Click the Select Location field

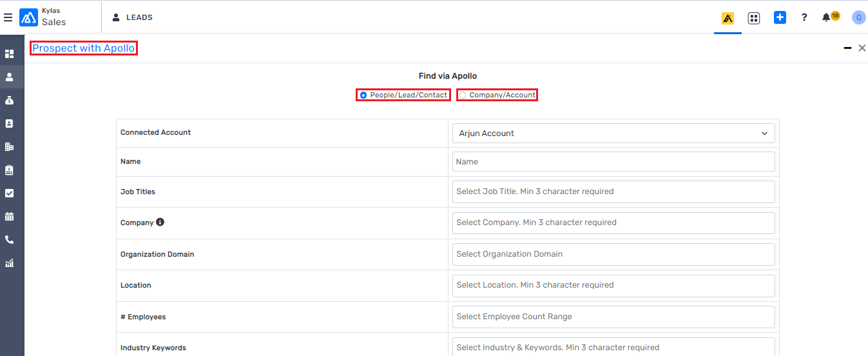[613, 285]
